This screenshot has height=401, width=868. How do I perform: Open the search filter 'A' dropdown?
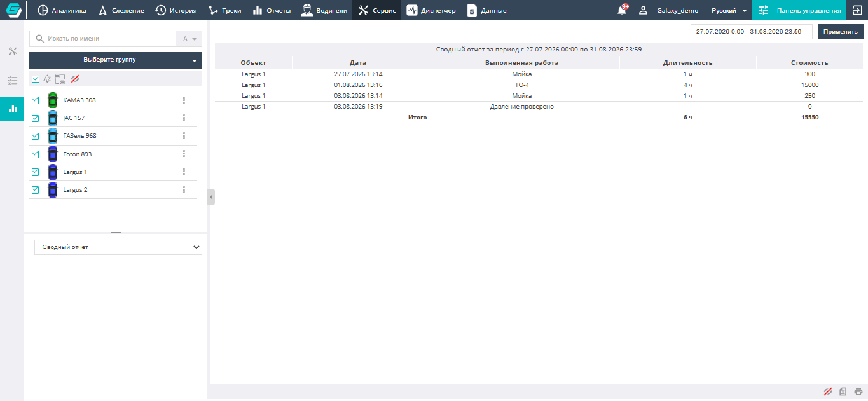click(x=189, y=39)
